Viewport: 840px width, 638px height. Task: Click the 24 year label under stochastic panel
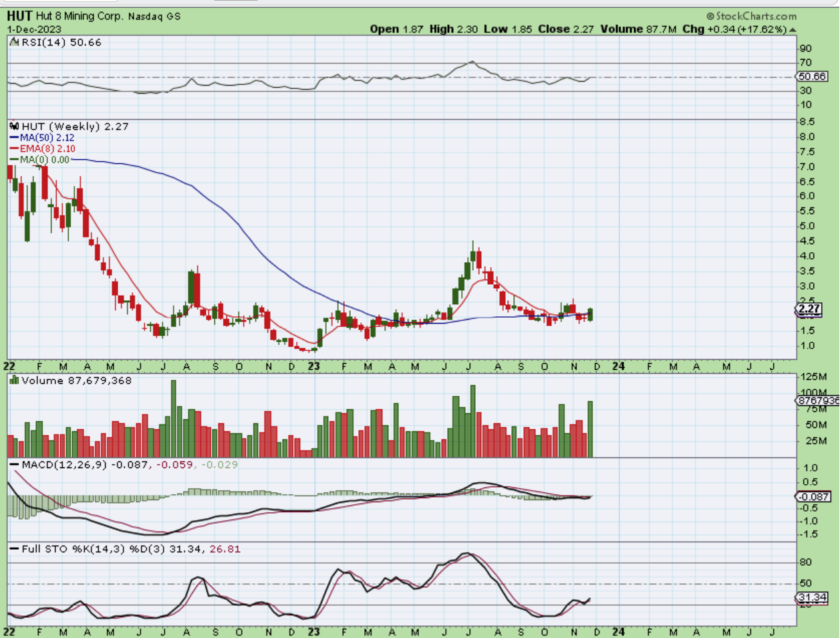[x=619, y=632]
